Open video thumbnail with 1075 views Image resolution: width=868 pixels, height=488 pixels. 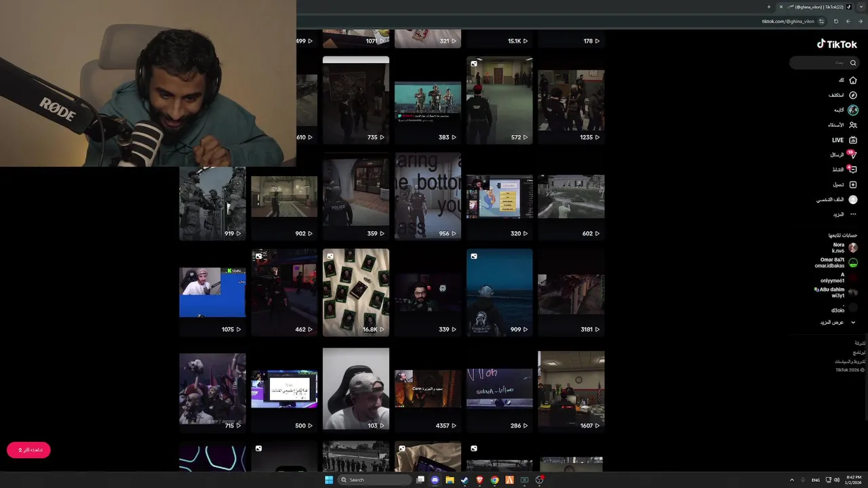coord(212,292)
